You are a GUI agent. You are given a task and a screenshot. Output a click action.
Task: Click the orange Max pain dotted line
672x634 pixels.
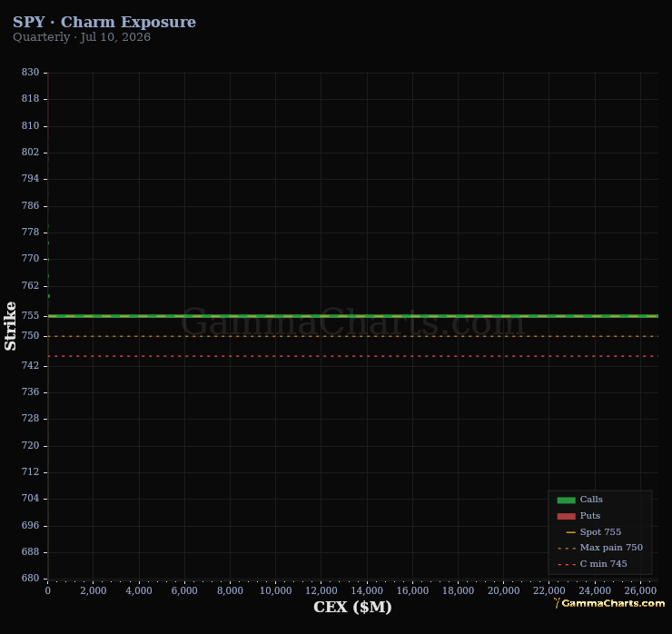pyautogui.click(x=353, y=336)
